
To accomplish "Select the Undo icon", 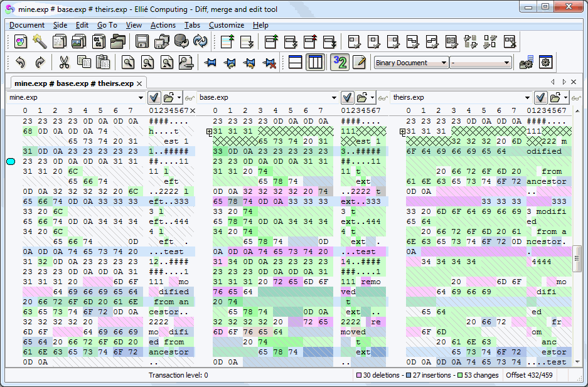I will (x=21, y=62).
